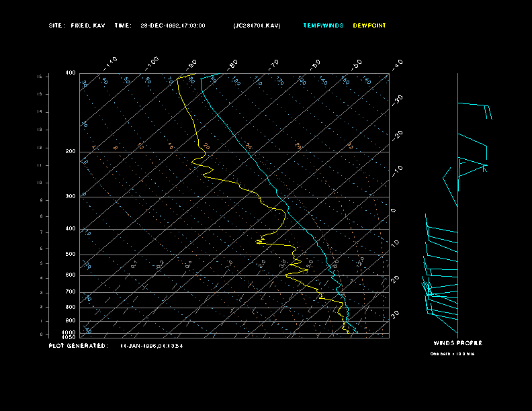Click the 0 temperature label on right axis

coord(394,211)
